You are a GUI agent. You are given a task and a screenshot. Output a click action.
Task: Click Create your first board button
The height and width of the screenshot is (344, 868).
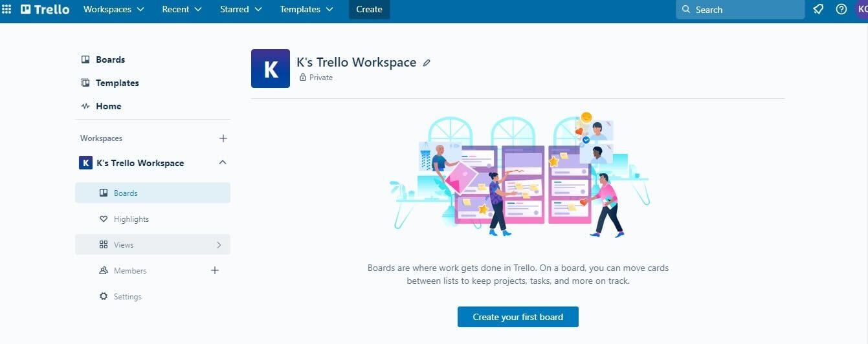(x=518, y=317)
